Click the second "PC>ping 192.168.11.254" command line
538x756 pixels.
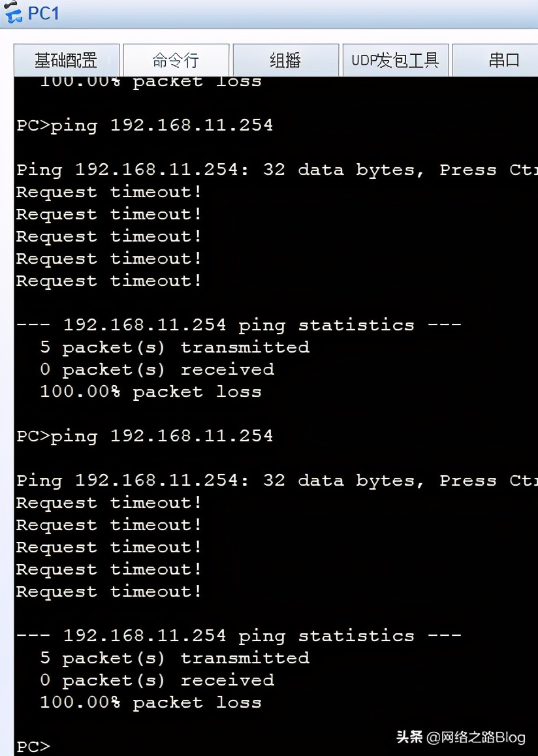(x=144, y=435)
